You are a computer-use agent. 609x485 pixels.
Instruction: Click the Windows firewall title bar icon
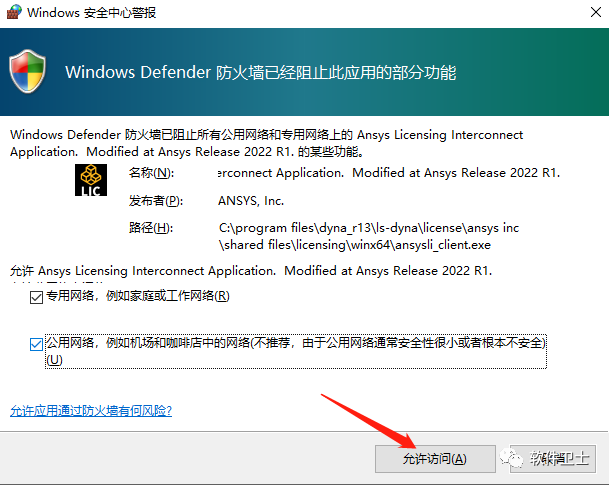coord(14,12)
